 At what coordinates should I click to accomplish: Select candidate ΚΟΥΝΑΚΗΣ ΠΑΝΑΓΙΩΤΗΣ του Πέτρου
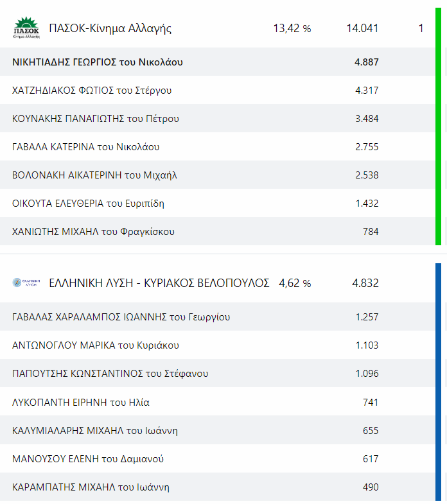96,119
